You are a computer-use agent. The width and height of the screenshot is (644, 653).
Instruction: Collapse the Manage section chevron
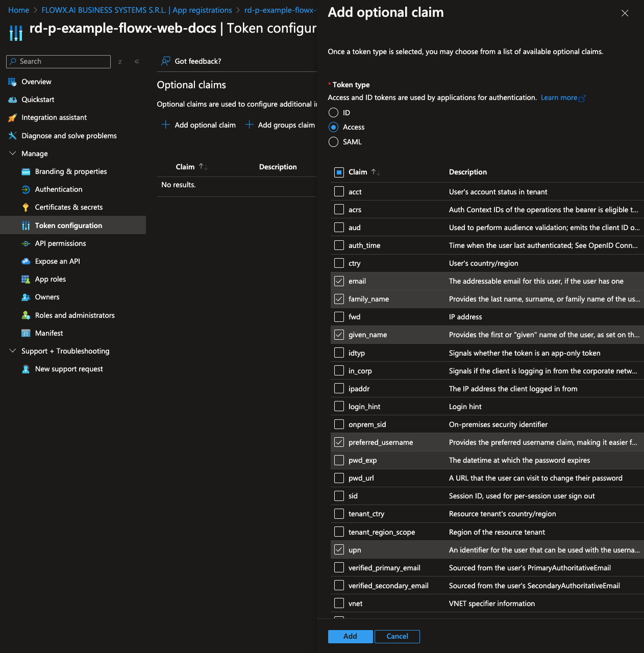[x=13, y=154]
